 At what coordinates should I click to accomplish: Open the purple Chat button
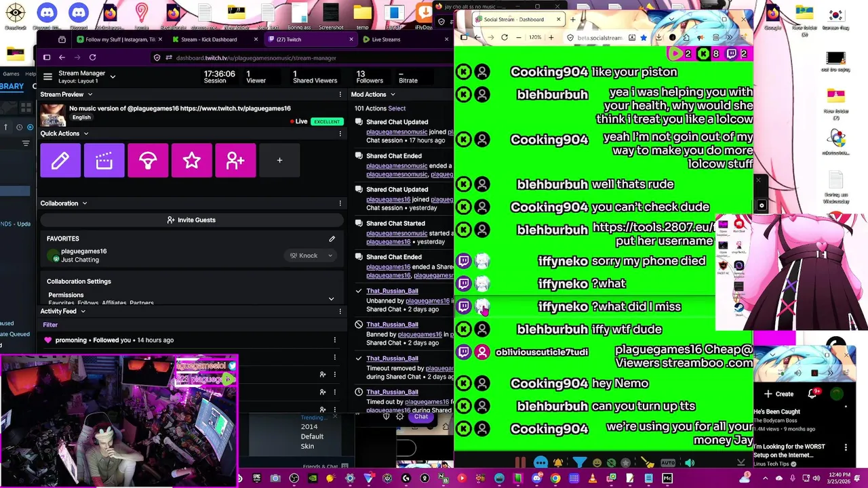[x=421, y=417]
